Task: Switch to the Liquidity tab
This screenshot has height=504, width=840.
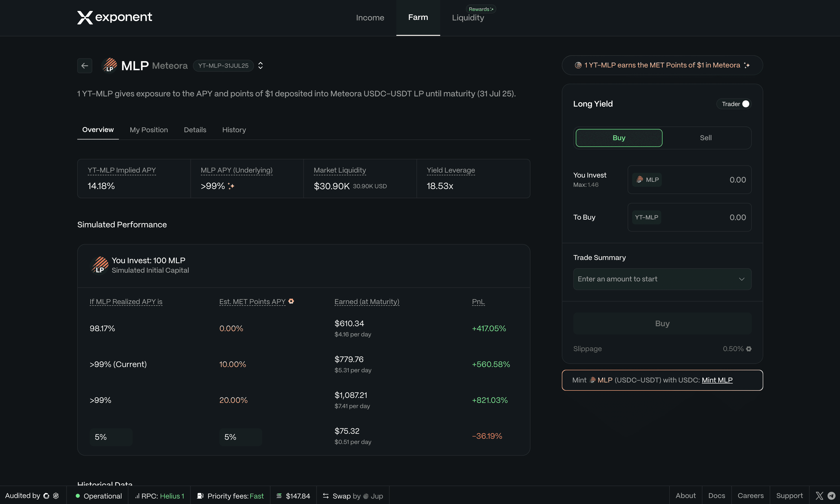Action: pos(468,18)
